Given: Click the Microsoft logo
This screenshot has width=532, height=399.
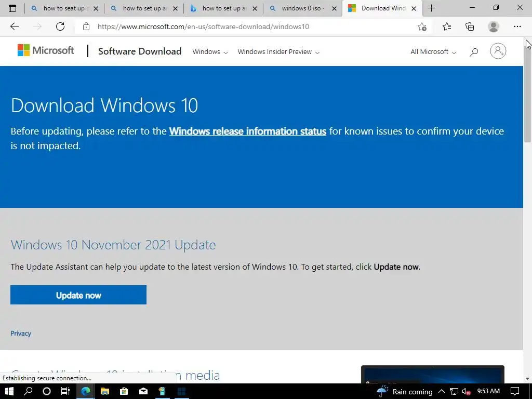Looking at the screenshot, I should tap(46, 50).
